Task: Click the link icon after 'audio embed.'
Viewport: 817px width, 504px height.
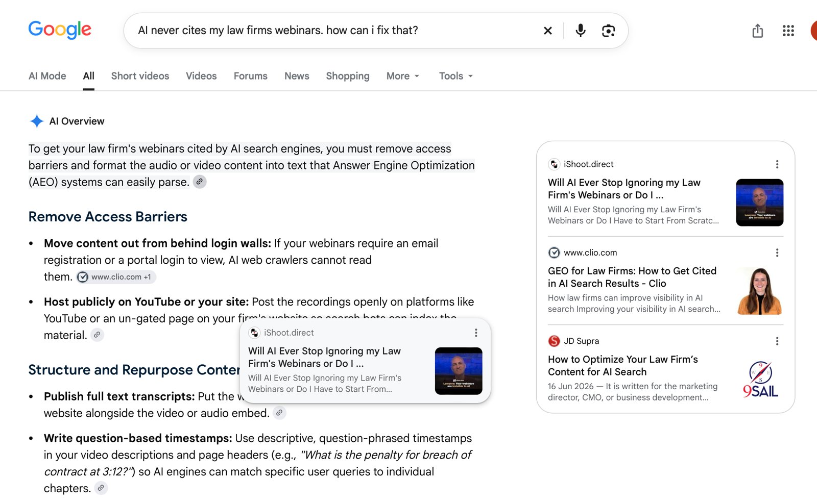Action: [x=279, y=413]
